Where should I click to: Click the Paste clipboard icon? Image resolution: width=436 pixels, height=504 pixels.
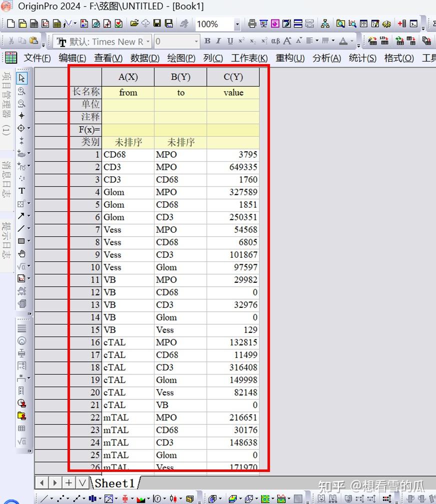pos(33,41)
